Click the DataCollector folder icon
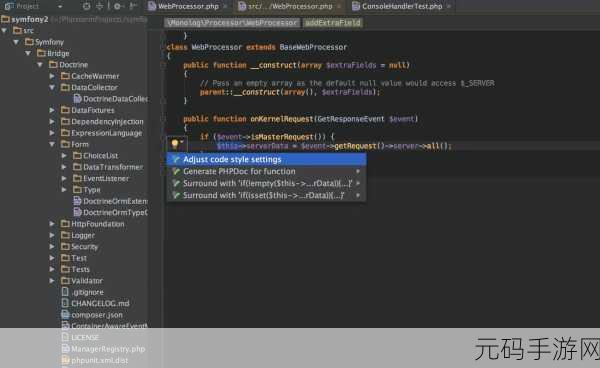The height and width of the screenshot is (368, 600). click(65, 87)
